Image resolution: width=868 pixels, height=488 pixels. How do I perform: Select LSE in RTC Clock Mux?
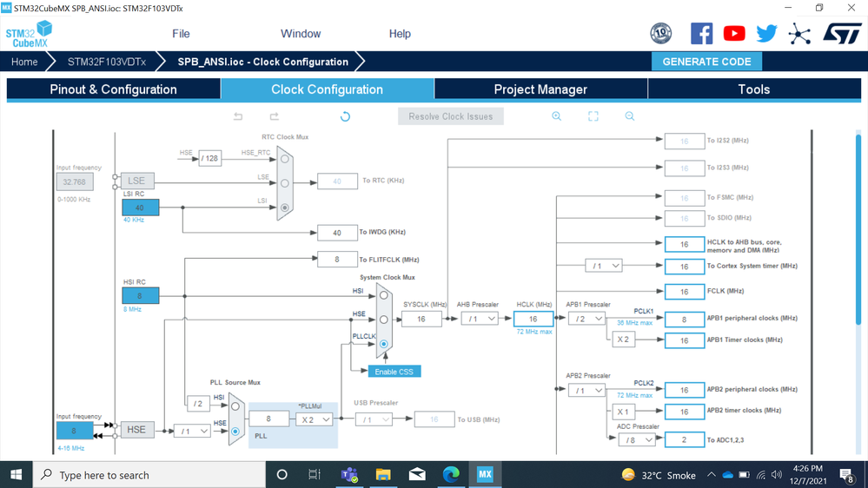click(x=284, y=183)
